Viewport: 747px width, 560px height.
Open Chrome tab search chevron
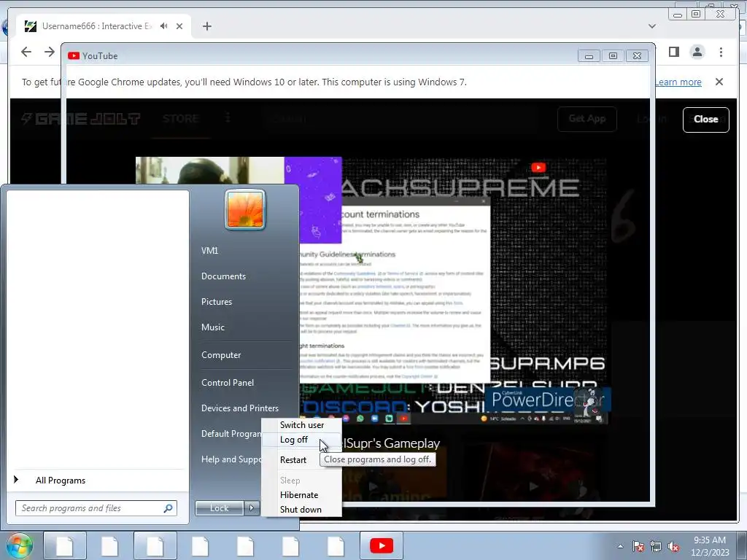point(652,26)
